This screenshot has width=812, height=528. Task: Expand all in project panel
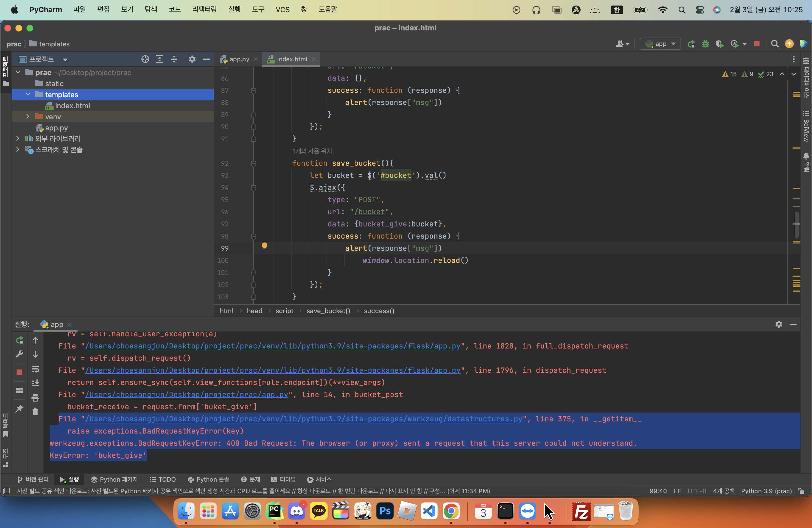(160, 59)
